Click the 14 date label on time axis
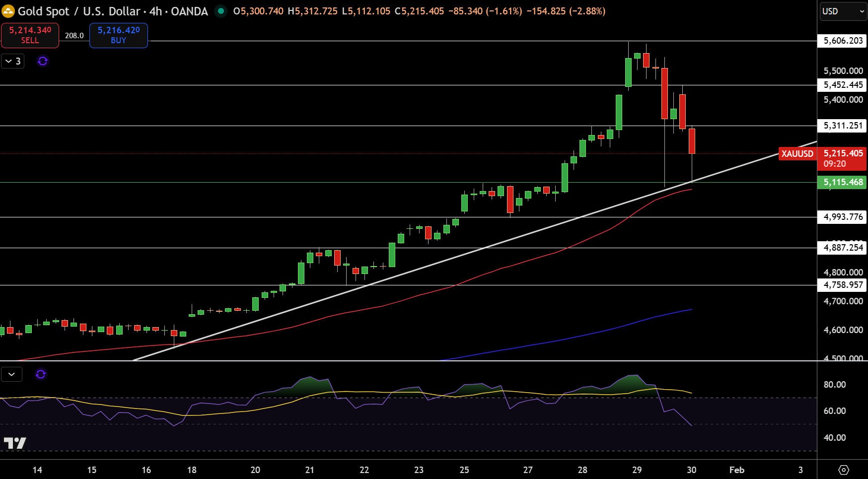This screenshot has height=479, width=868. click(x=37, y=470)
